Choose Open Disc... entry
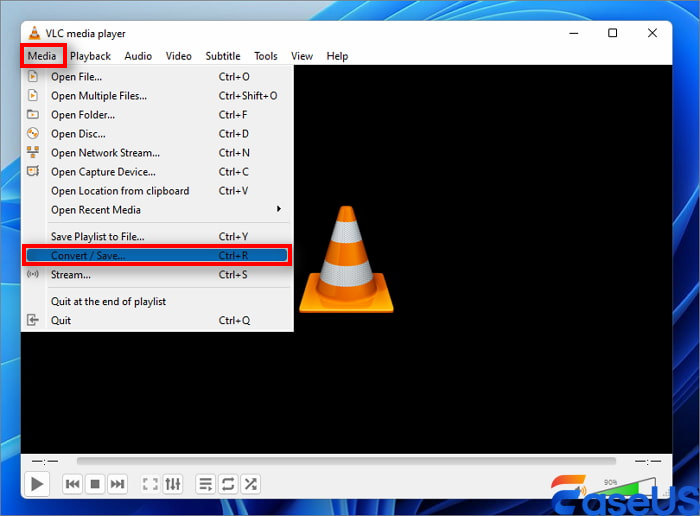Viewport: 700px width, 516px height. [x=157, y=134]
